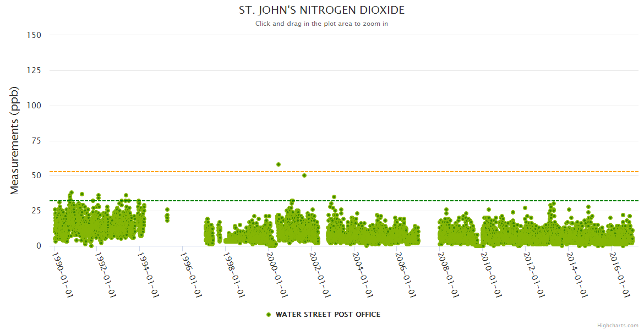Select the isolated data cluster in 1995
Image resolution: width=644 pixels, height=330 pixels.
[167, 215]
